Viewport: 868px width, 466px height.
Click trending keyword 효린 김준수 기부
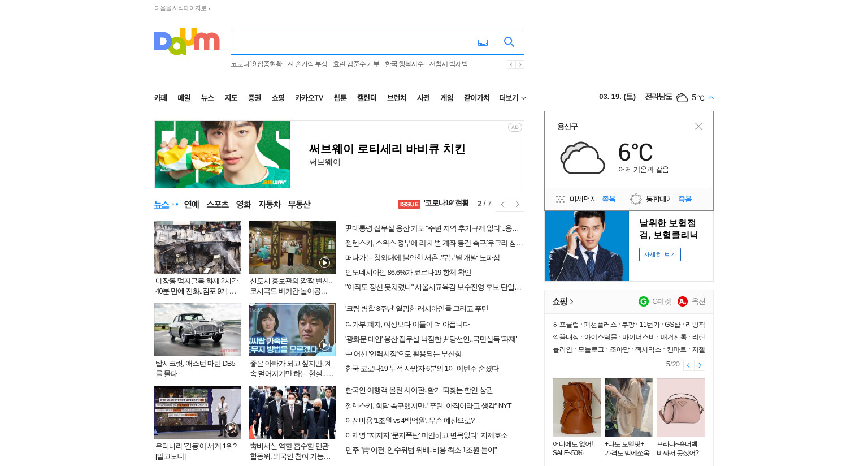(356, 64)
